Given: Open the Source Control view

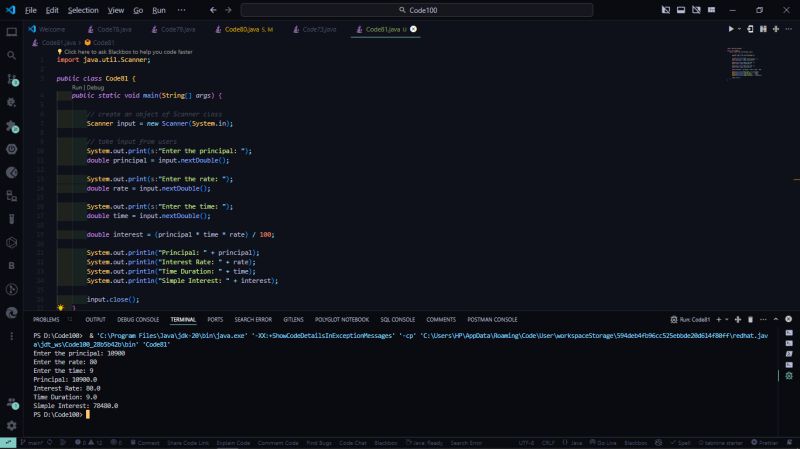Looking at the screenshot, I should coord(11,79).
